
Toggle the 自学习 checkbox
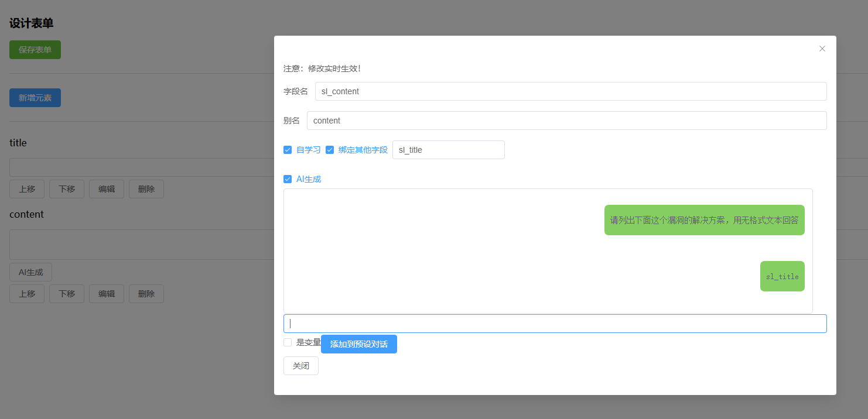(x=288, y=150)
